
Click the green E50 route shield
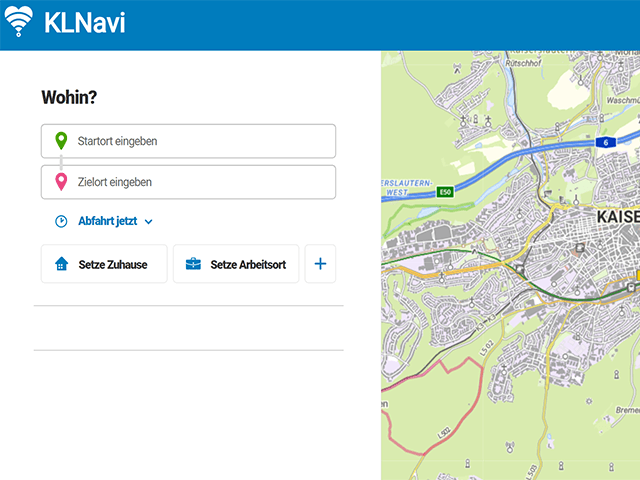pos(446,191)
